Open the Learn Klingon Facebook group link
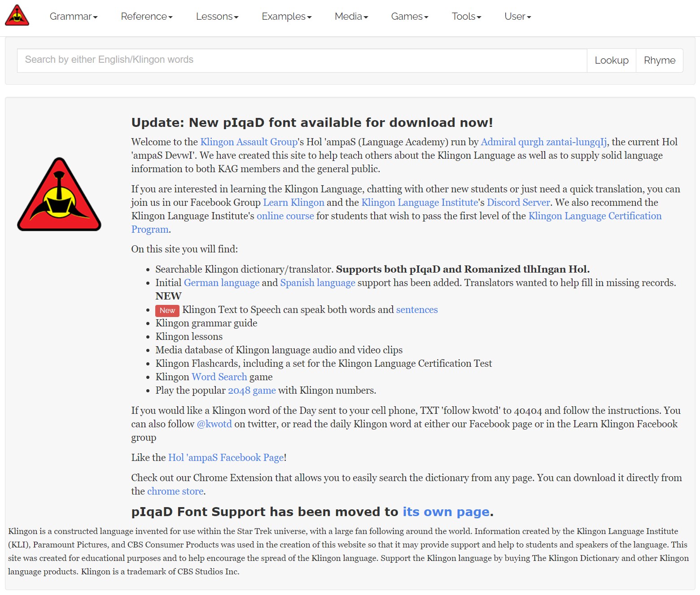700x595 pixels. tap(293, 203)
